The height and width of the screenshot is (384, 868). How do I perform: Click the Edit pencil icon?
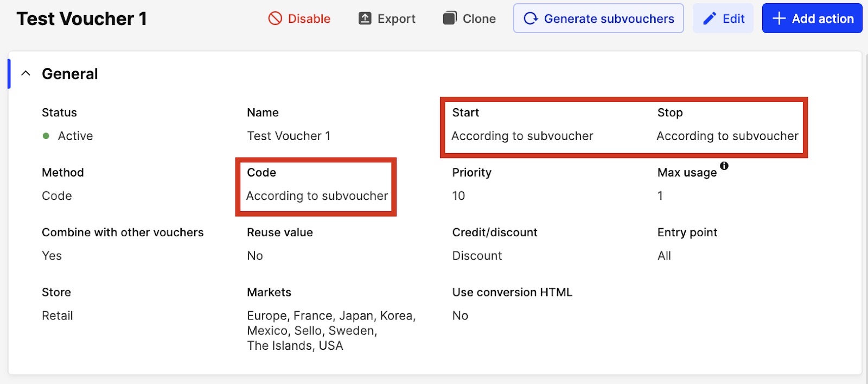click(710, 18)
